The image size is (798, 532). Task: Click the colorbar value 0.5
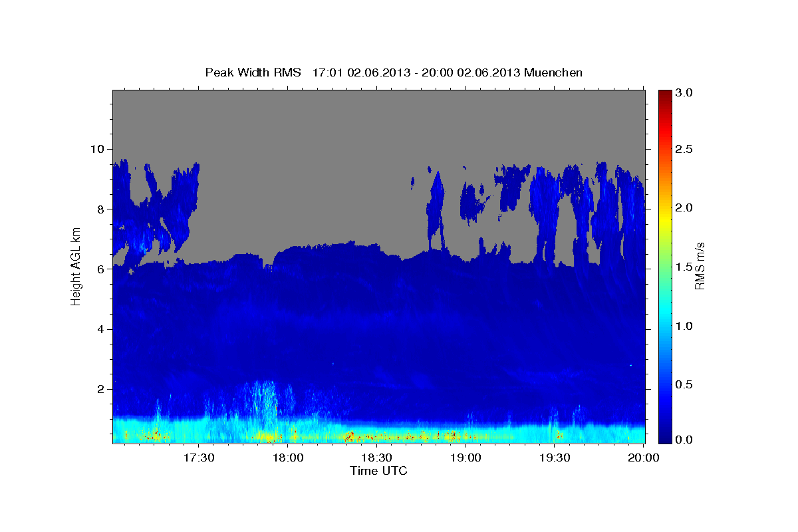point(684,385)
